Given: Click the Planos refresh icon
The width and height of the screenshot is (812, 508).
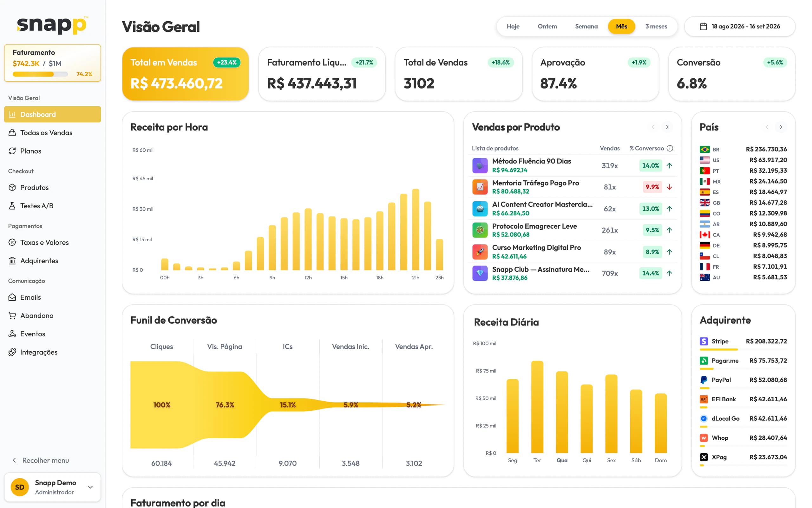Looking at the screenshot, I should 12,151.
